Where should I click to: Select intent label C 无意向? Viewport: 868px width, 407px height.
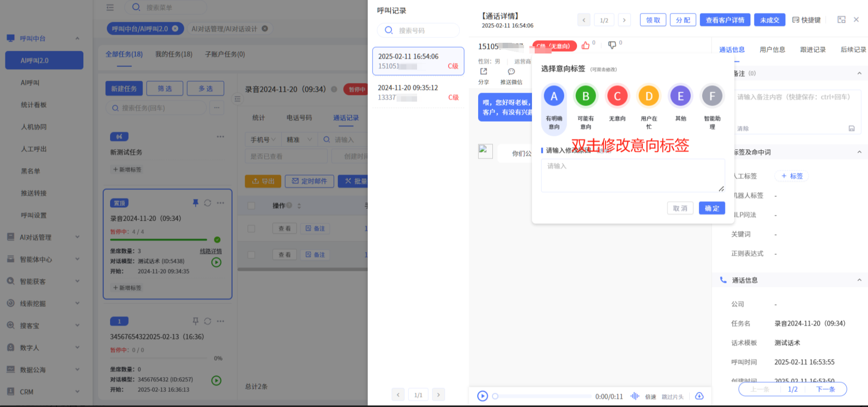pyautogui.click(x=617, y=96)
